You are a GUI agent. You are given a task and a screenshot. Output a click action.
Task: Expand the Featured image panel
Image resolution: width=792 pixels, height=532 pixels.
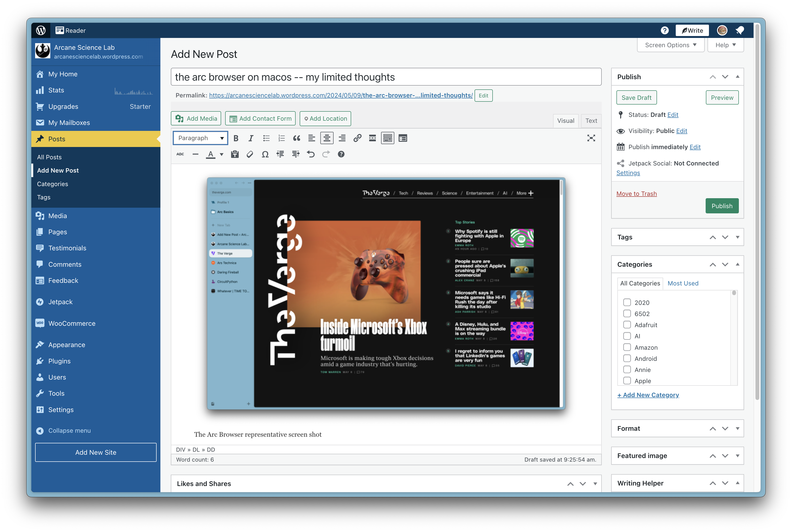click(737, 456)
